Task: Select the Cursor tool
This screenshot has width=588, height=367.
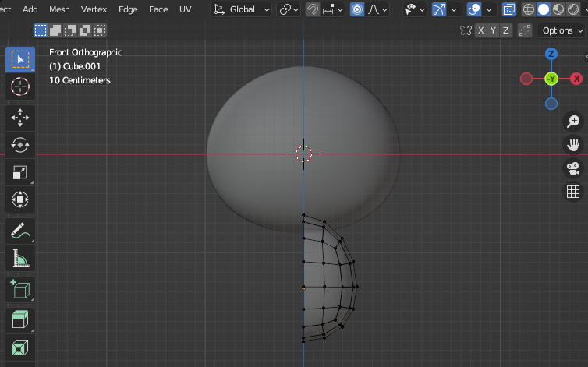Action: 20,86
